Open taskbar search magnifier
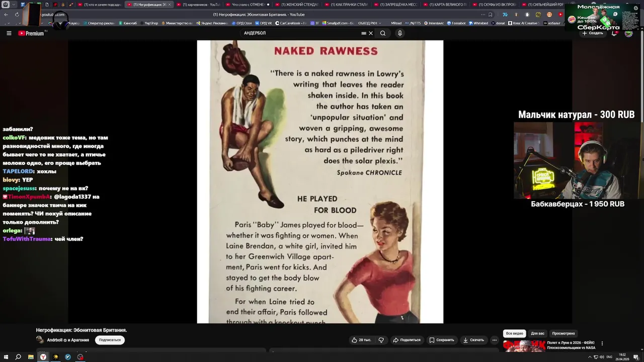Screen dimensions: 644x362 tap(18, 357)
